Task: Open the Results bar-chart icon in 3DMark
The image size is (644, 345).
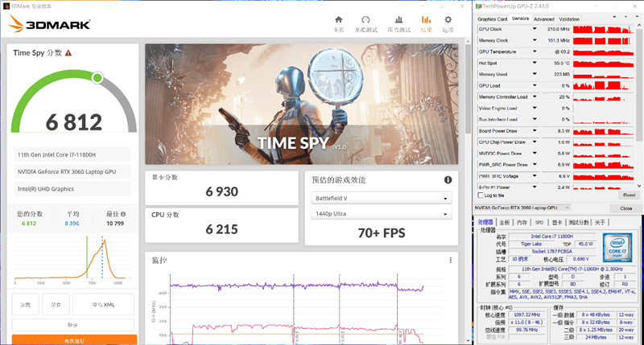Action: pos(426,19)
